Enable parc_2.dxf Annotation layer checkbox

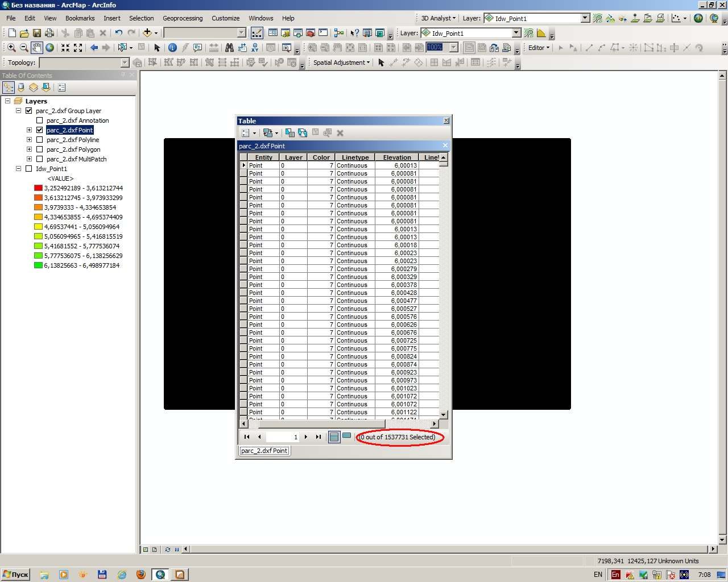(x=39, y=120)
